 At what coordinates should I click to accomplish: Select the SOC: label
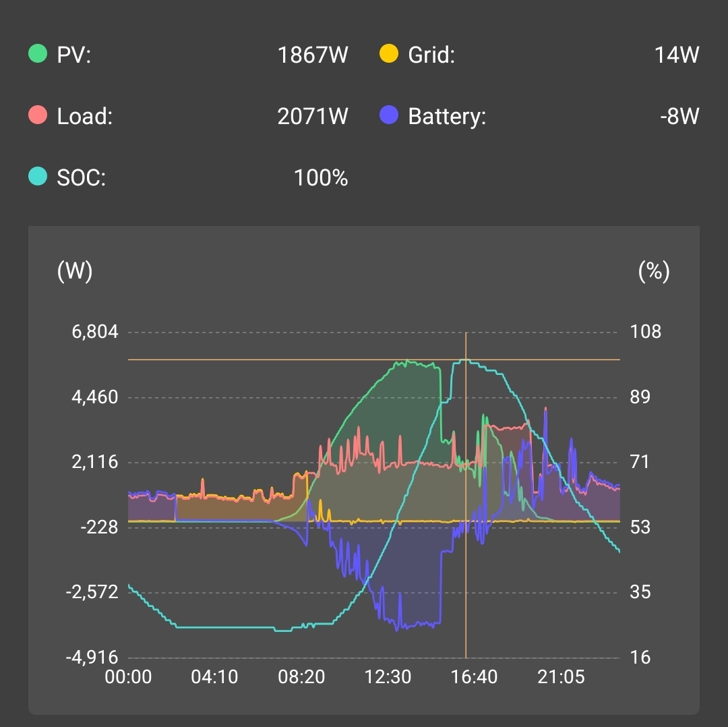[x=82, y=177]
